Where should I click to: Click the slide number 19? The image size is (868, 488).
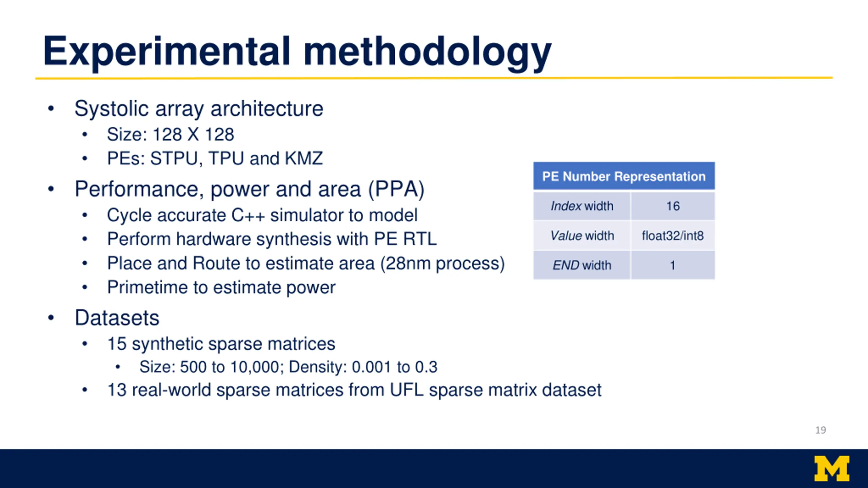point(821,430)
